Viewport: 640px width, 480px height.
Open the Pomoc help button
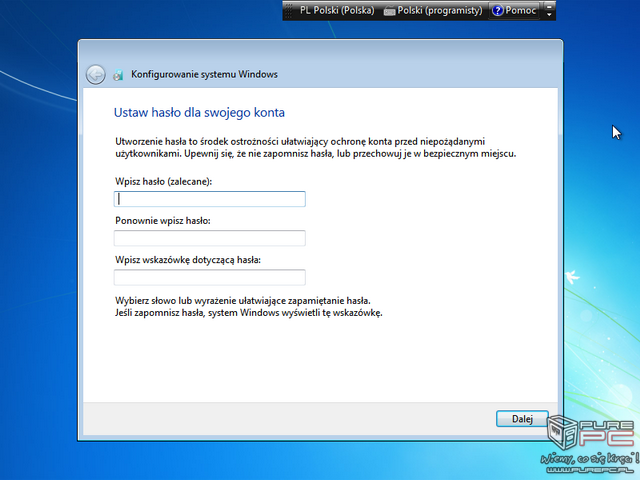pyautogui.click(x=514, y=10)
